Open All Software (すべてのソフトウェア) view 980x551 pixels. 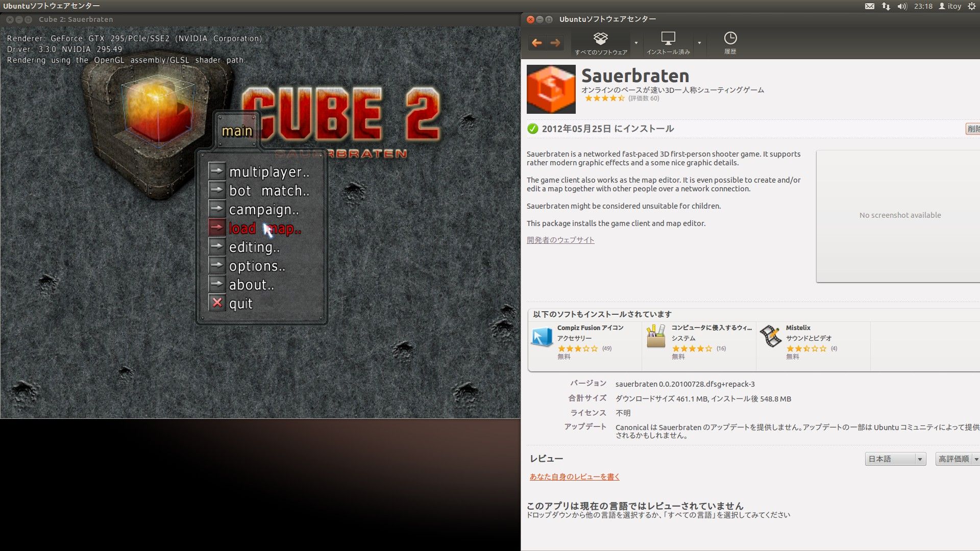tap(601, 43)
